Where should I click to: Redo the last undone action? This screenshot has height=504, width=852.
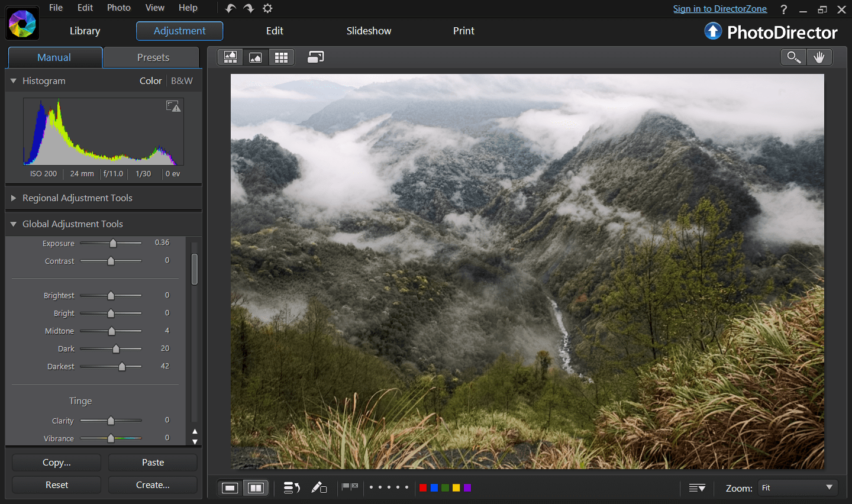pyautogui.click(x=249, y=8)
